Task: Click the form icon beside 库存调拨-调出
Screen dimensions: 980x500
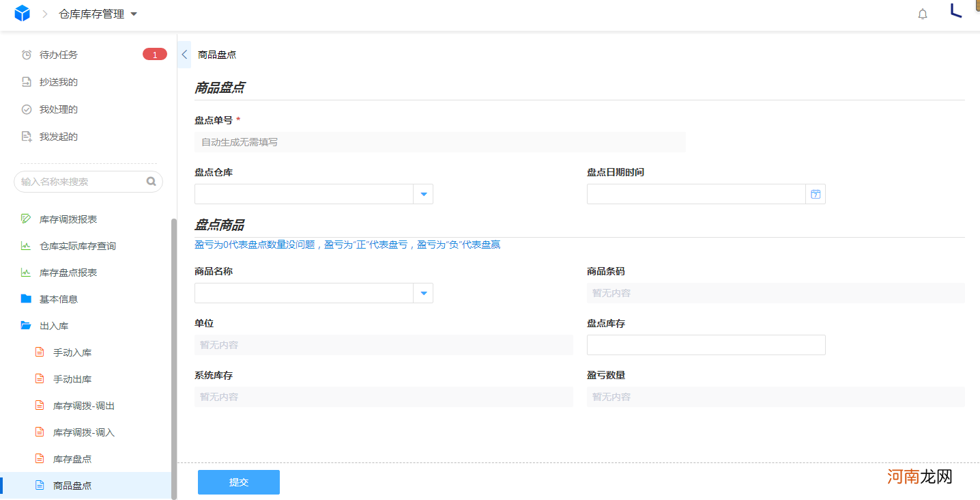Action: point(40,406)
